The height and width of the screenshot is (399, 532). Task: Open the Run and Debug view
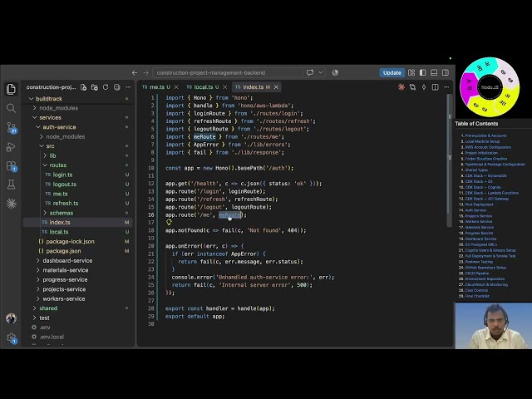(x=11, y=147)
